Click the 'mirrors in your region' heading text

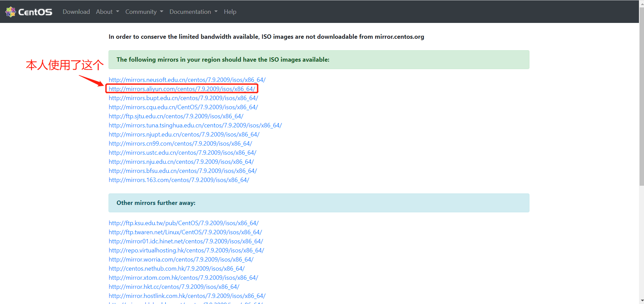tap(223, 60)
